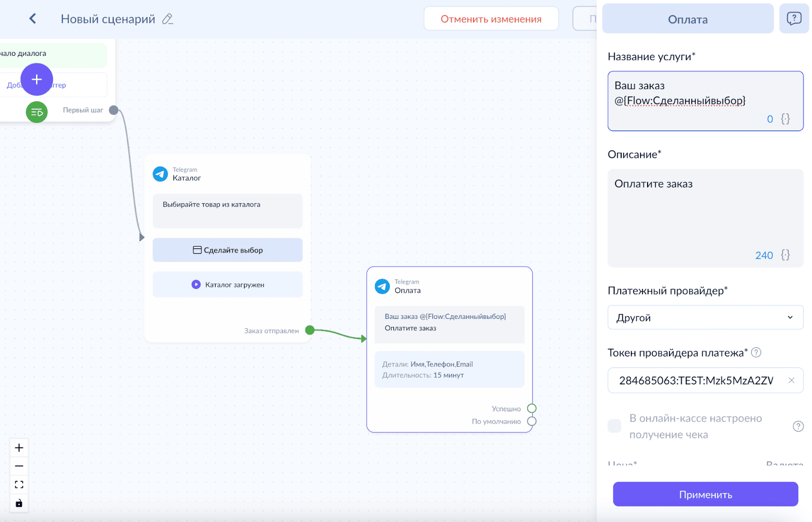Click Новый сценарий title text
Screen dimensions: 812x522
pyautogui.click(x=108, y=19)
